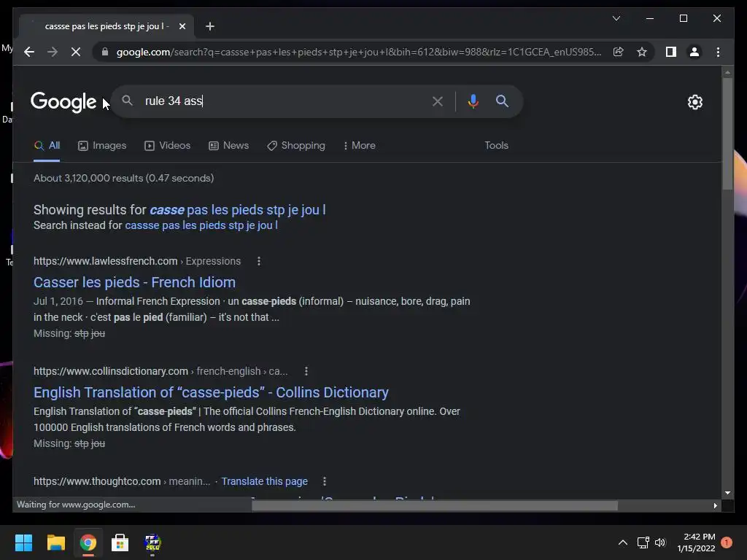The height and width of the screenshot is (560, 747).
Task: Open Google quick settings gear
Action: point(694,102)
